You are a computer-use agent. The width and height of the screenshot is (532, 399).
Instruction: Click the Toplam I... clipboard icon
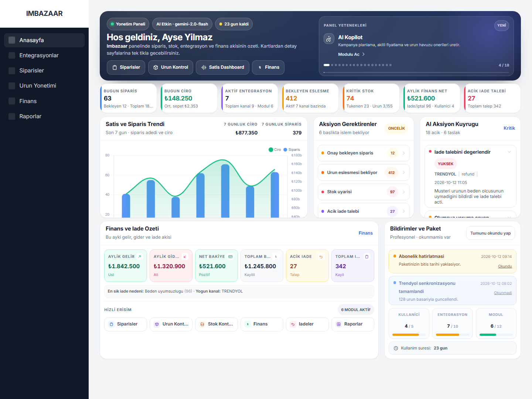pyautogui.click(x=366, y=256)
